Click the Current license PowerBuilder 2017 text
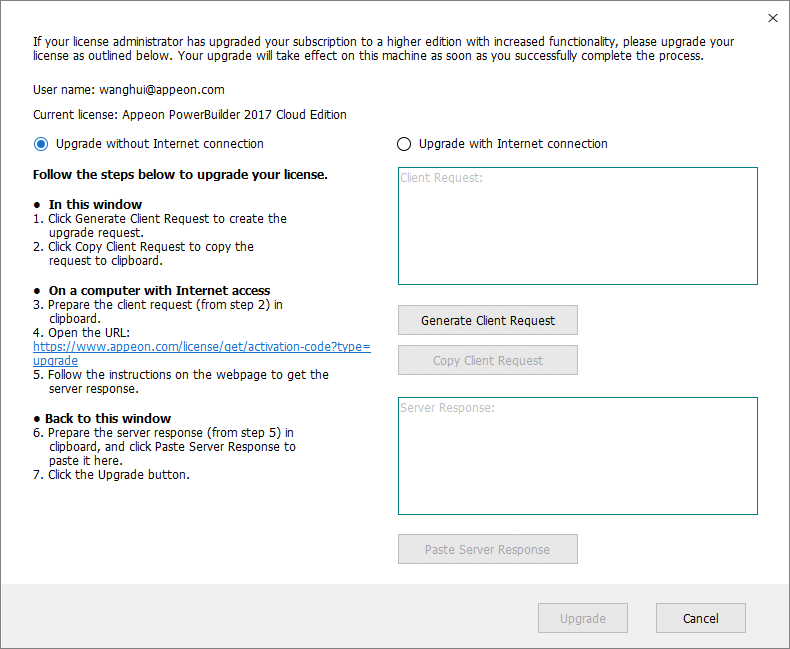This screenshot has width=790, height=649. [x=190, y=115]
